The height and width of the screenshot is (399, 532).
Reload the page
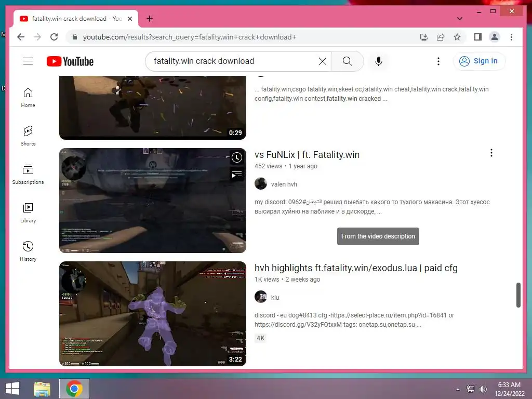(x=54, y=37)
